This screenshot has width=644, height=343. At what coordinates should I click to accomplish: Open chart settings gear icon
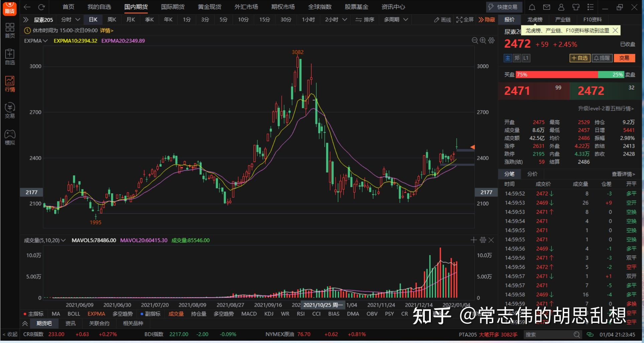[491, 40]
